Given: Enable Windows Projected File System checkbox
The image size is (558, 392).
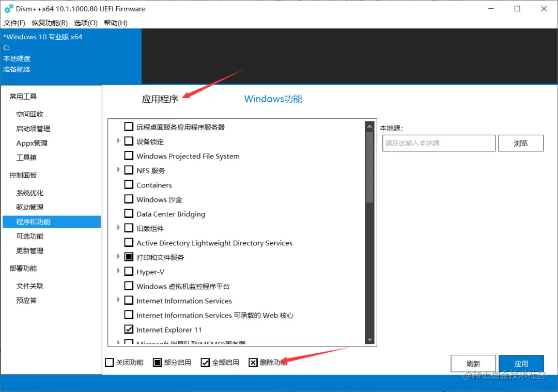Looking at the screenshot, I should click(x=129, y=155).
